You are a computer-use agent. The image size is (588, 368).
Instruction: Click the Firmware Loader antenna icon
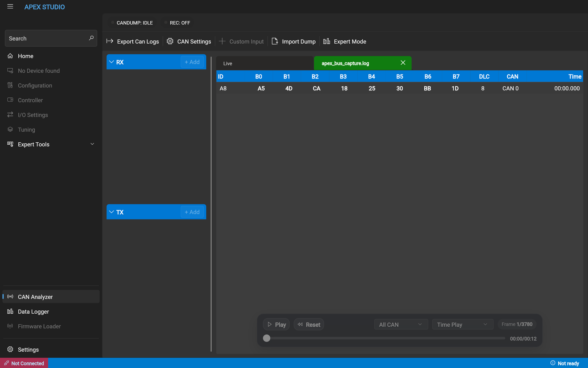pos(10,326)
